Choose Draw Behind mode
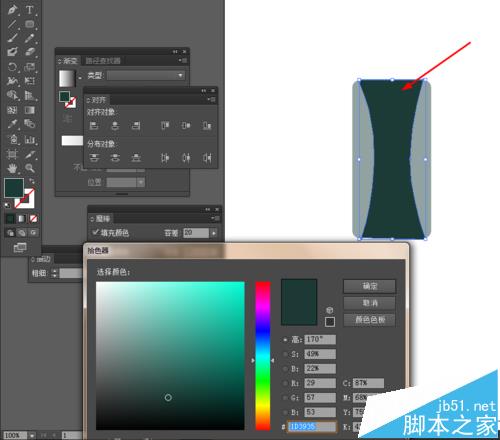500x440 pixels. coord(22,232)
